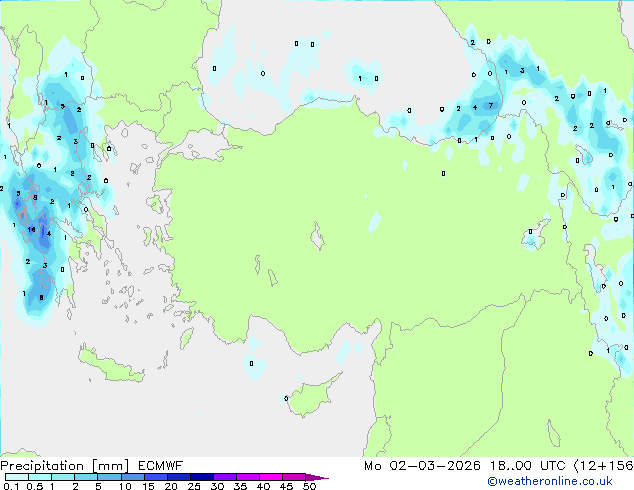Click the '25' legend scale label
The height and width of the screenshot is (490, 634).
coord(194,486)
